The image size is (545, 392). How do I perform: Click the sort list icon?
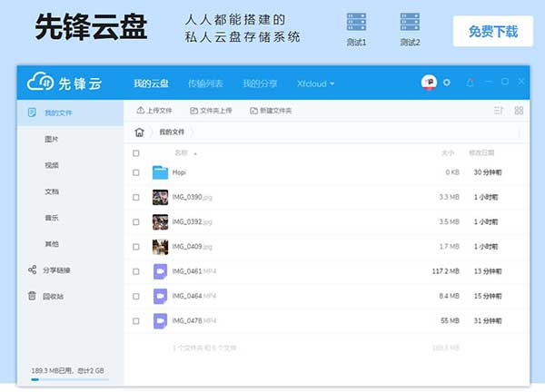[x=498, y=110]
